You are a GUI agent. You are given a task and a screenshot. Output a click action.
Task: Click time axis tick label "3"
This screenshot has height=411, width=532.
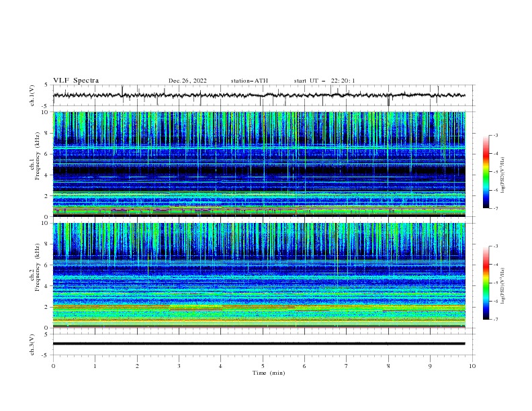pos(179,366)
